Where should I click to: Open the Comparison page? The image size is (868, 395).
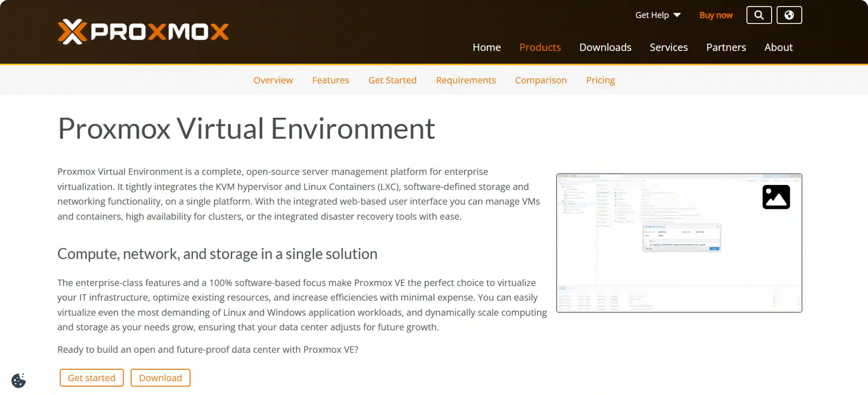click(x=541, y=80)
